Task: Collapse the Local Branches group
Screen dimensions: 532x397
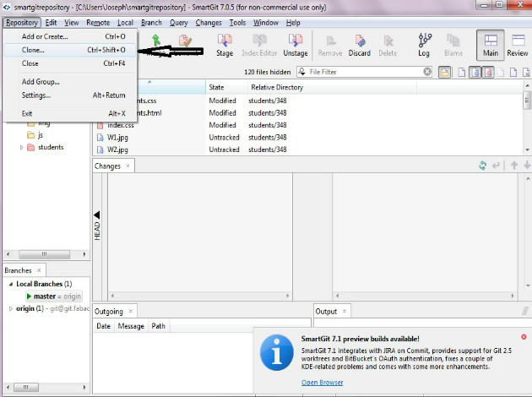Action: tap(11, 284)
